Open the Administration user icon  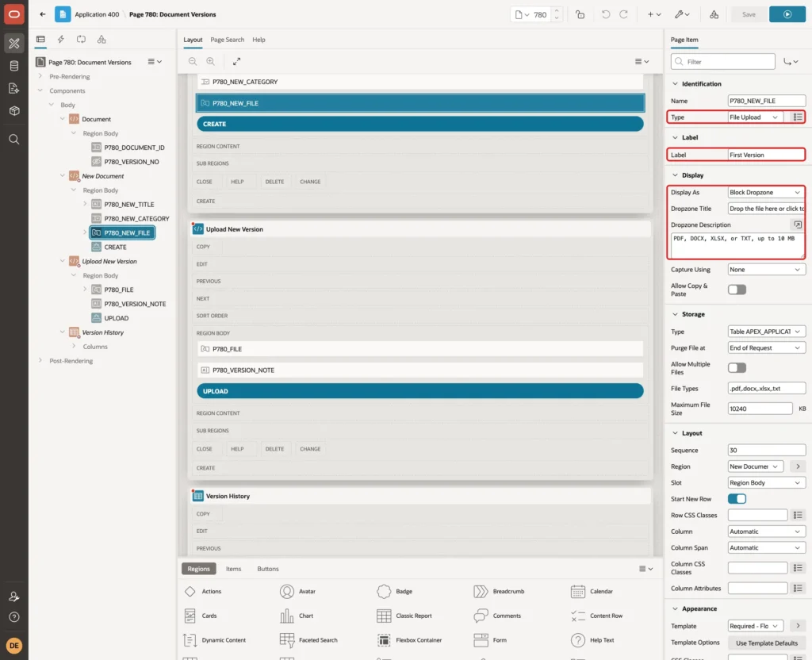14,597
